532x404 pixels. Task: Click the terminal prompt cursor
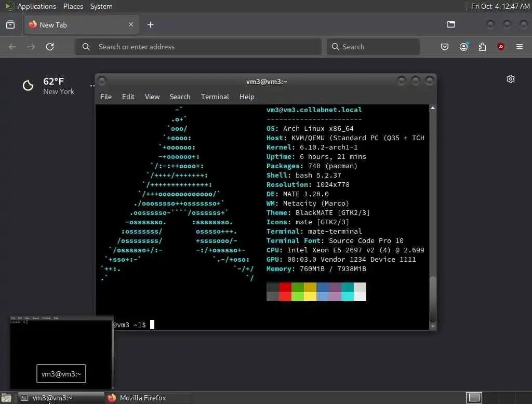click(x=152, y=325)
